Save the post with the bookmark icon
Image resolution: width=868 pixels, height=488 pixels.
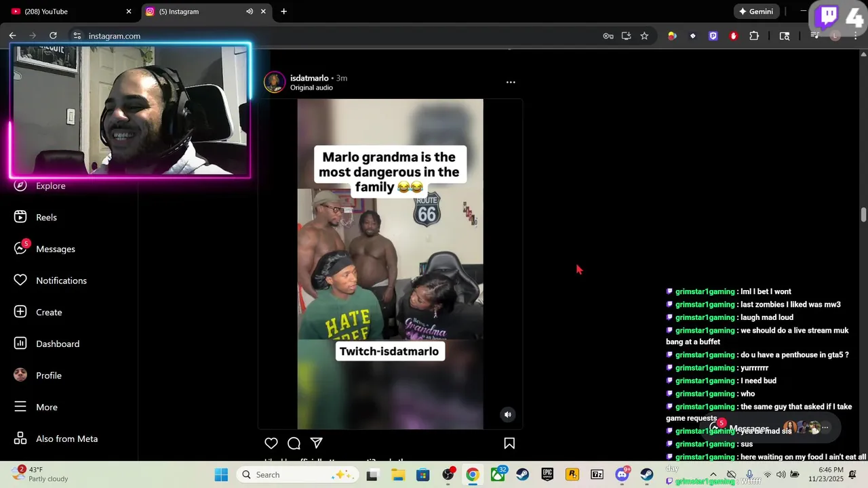click(509, 443)
